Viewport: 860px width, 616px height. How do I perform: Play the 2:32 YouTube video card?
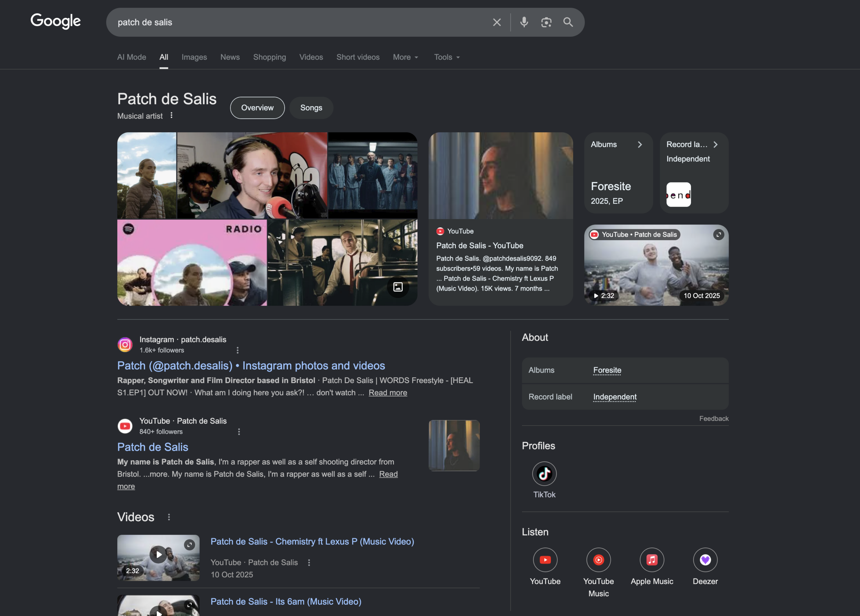coord(656,265)
